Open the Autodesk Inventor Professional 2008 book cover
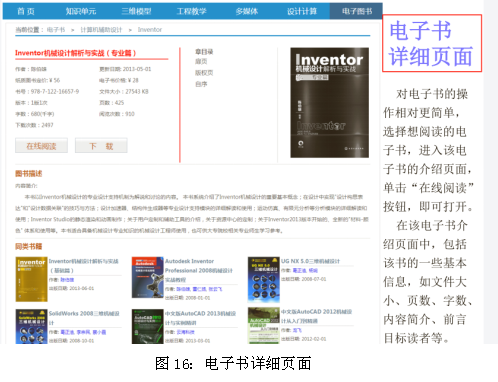 pyautogui.click(x=147, y=277)
